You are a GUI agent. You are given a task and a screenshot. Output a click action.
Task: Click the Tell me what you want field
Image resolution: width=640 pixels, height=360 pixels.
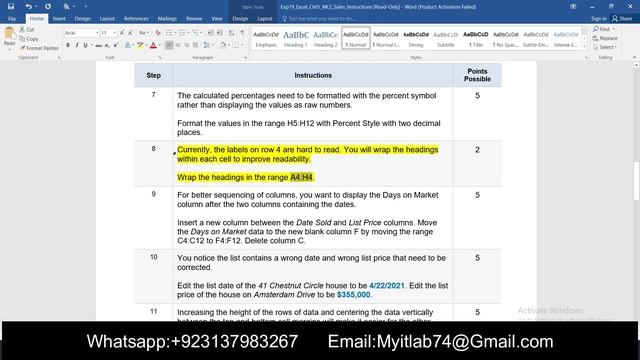321,18
